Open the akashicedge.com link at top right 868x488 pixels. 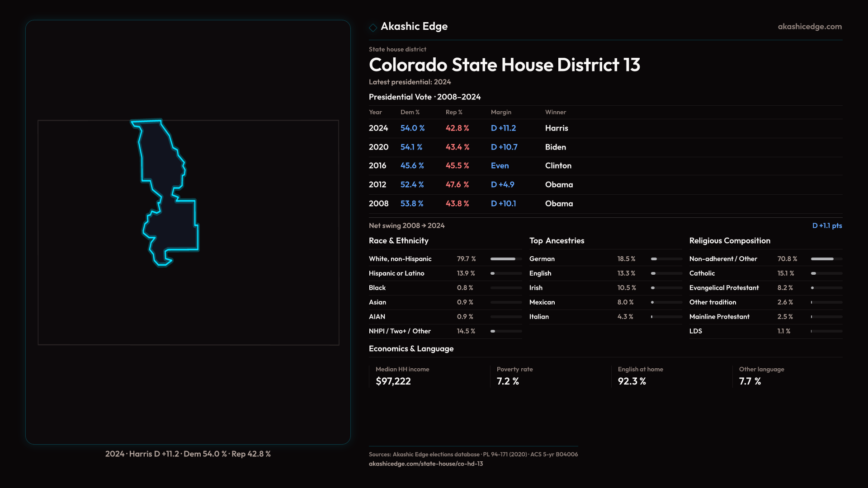tap(809, 27)
